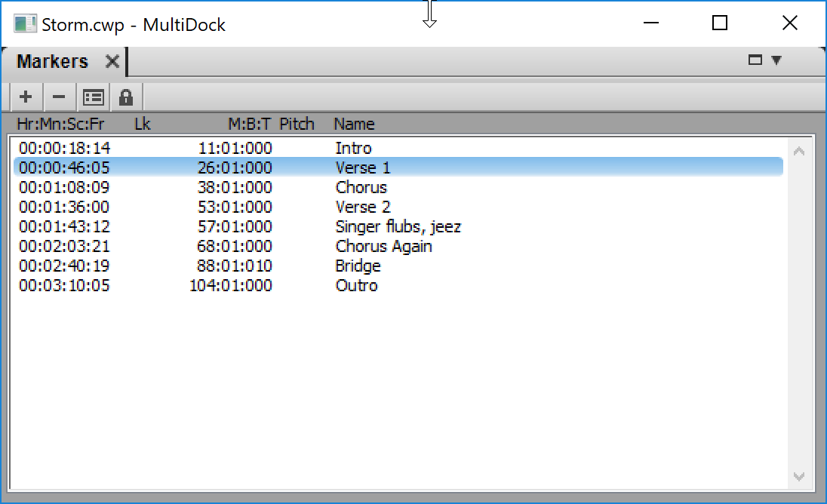Open the dock options dropdown arrow
827x504 pixels.
coord(776,60)
